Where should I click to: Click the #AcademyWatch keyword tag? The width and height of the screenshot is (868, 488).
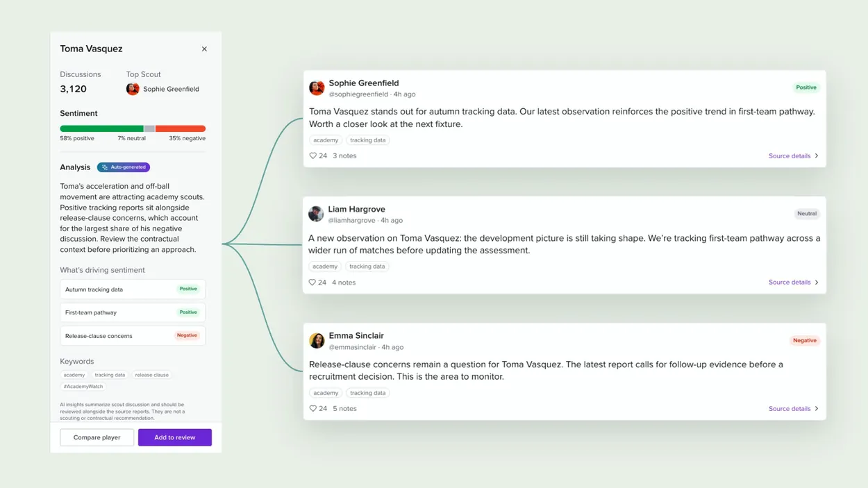[x=83, y=387]
